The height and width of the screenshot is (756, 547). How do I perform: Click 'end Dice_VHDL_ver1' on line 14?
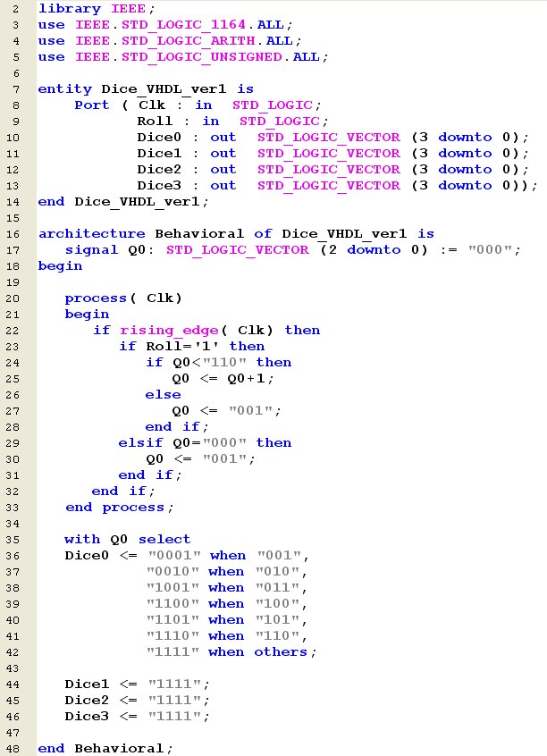tap(119, 202)
